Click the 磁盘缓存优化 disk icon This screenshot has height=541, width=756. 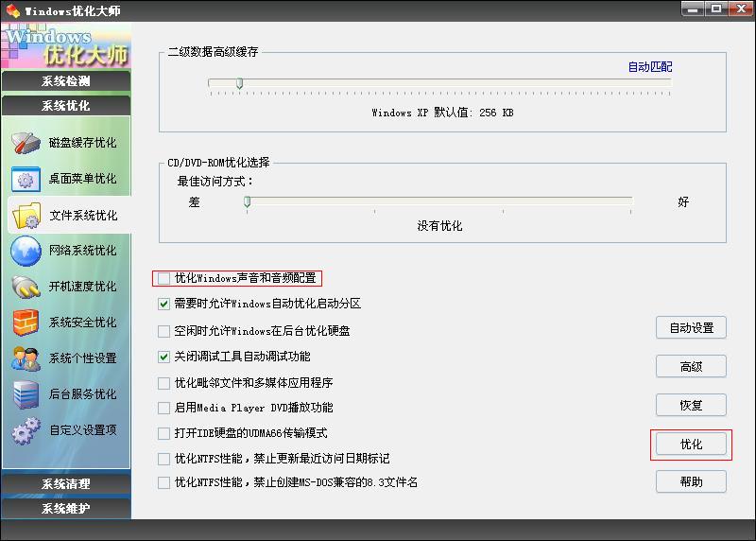click(26, 143)
